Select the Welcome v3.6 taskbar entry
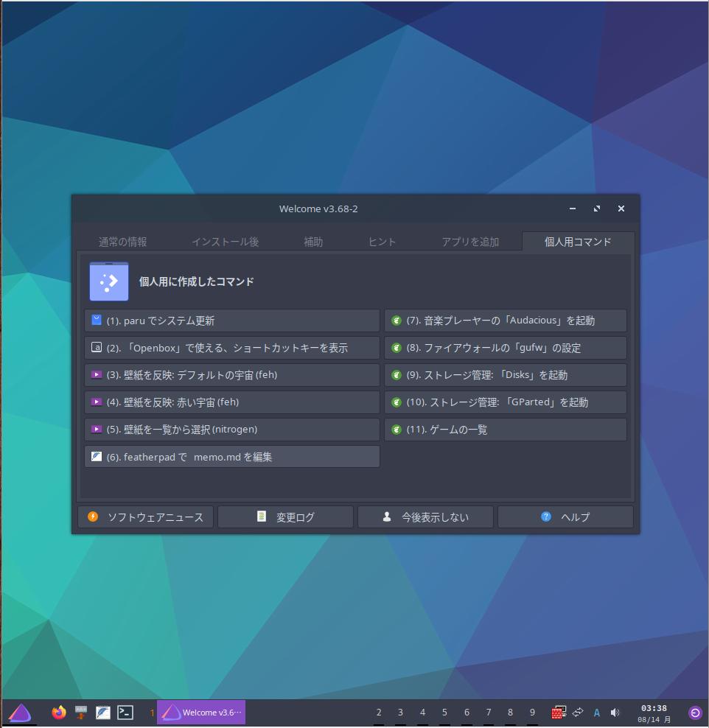 click(201, 713)
